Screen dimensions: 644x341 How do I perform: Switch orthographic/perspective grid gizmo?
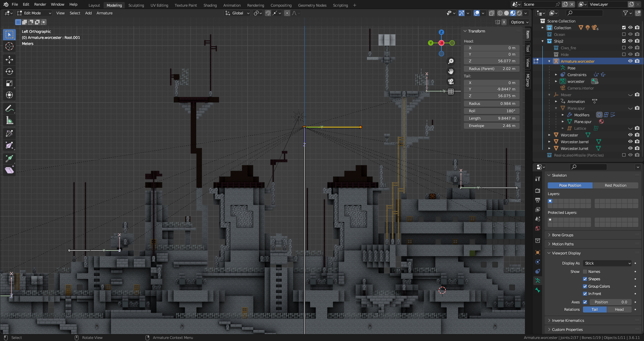tap(451, 92)
